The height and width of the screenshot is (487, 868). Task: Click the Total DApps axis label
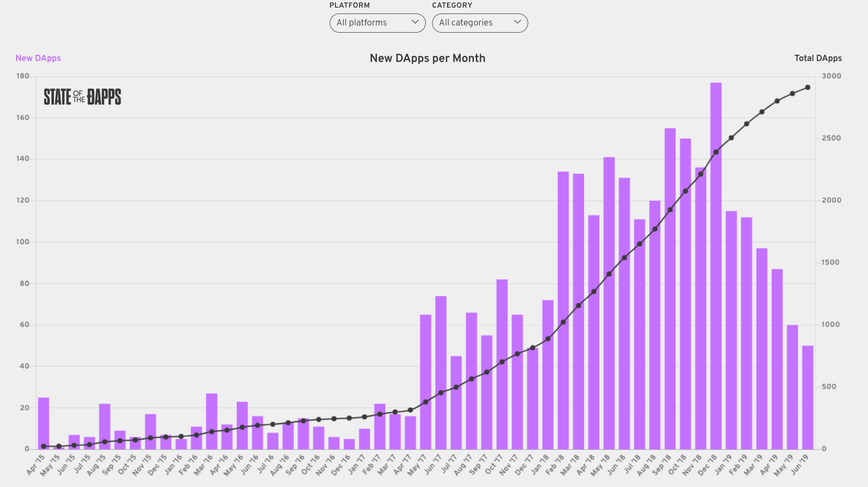818,58
